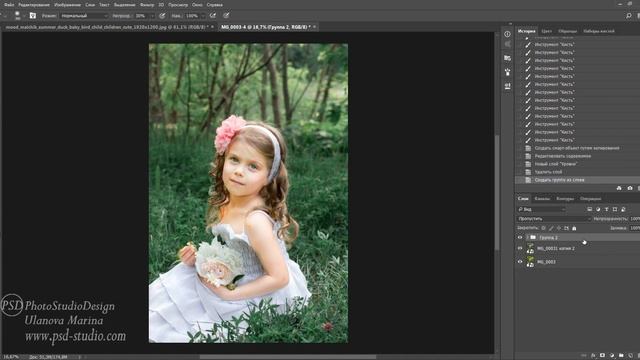Image resolution: width=640 pixels, height=360 pixels.
Task: Enable pressure for size icon
Action: point(226,16)
